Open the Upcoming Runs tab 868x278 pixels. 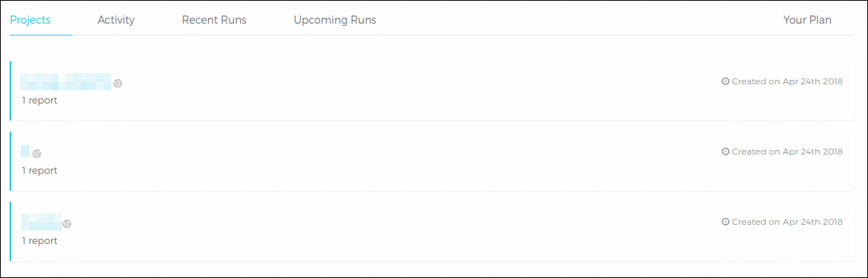pyautogui.click(x=335, y=20)
